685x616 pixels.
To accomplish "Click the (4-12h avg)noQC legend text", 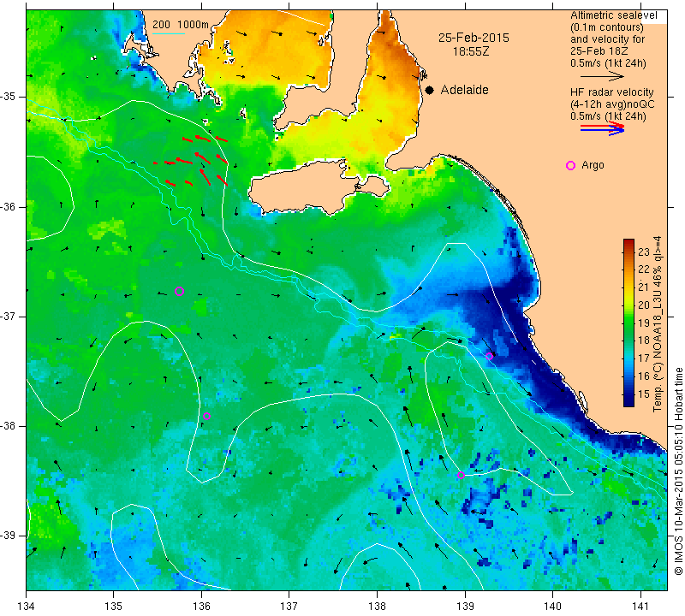I will point(612,104).
